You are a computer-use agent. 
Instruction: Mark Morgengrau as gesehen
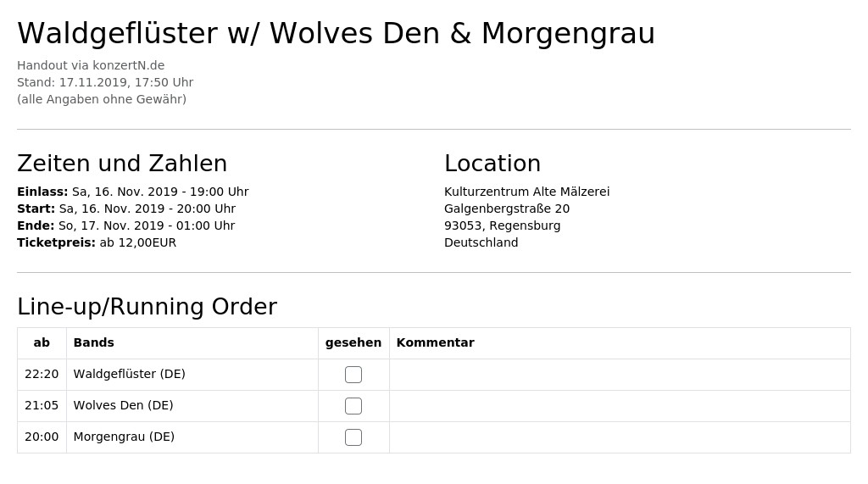[353, 437]
